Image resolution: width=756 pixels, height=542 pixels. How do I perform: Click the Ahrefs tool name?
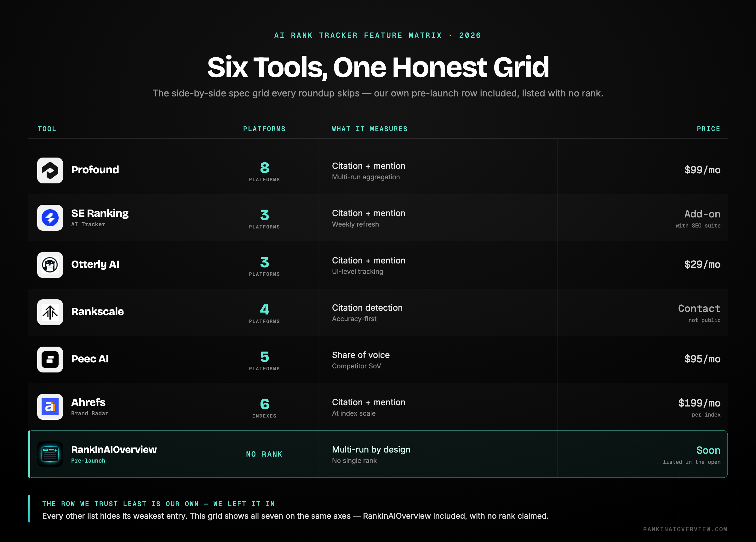(x=88, y=402)
